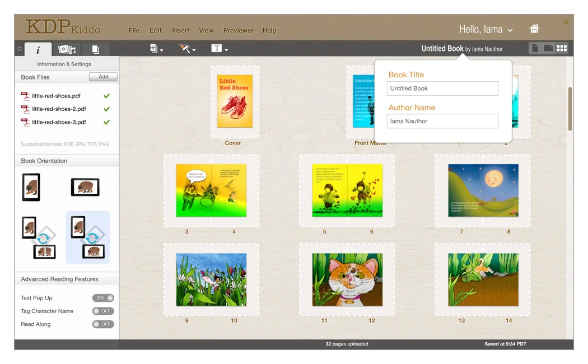Expand the paint roller background dropdown
The width and height of the screenshot is (588, 364).
(186, 49)
